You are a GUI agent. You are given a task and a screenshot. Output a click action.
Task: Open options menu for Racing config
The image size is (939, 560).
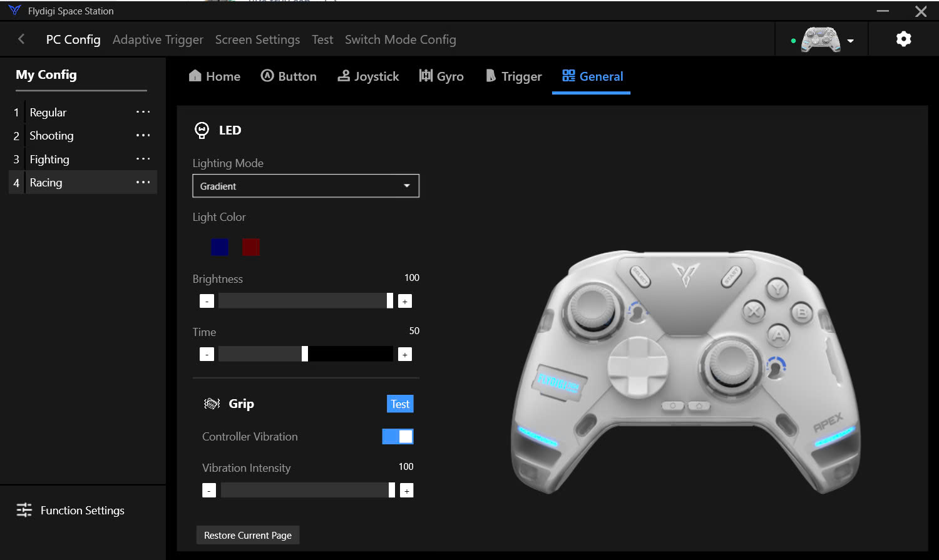tap(143, 182)
